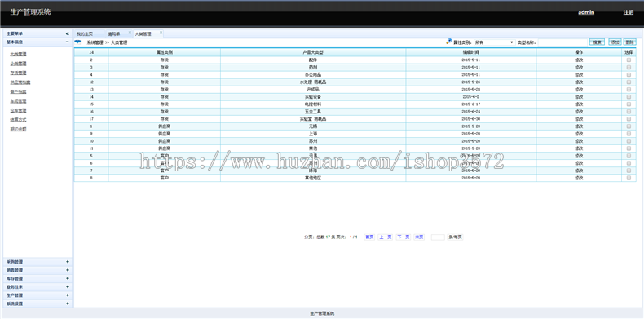Click the 搜索 button
644x319 pixels.
[x=597, y=42]
